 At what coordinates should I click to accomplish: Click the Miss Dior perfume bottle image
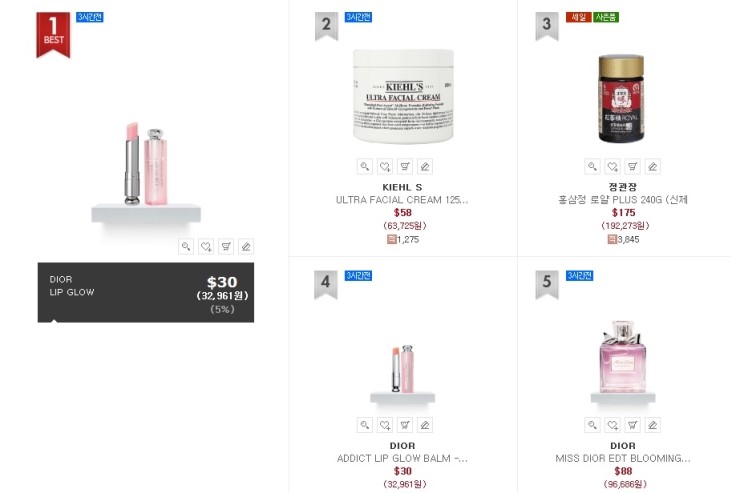pos(622,357)
